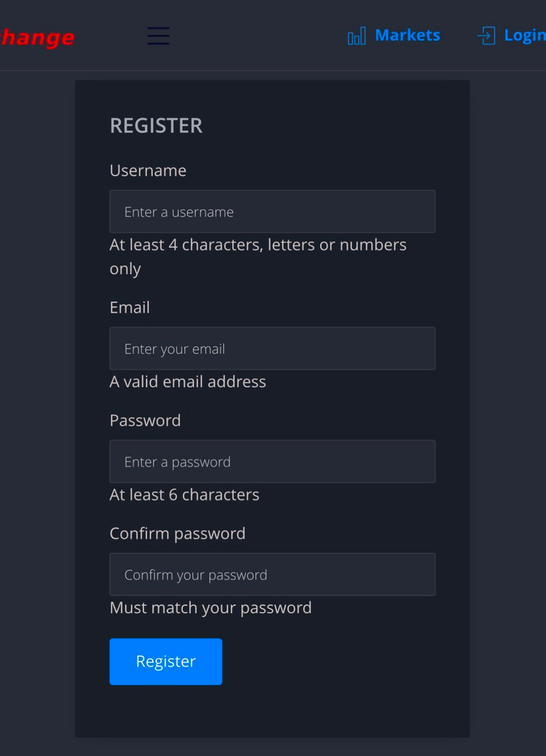The image size is (546, 756).
Task: Click the "At least 6 characters" hint
Action: pos(184,494)
